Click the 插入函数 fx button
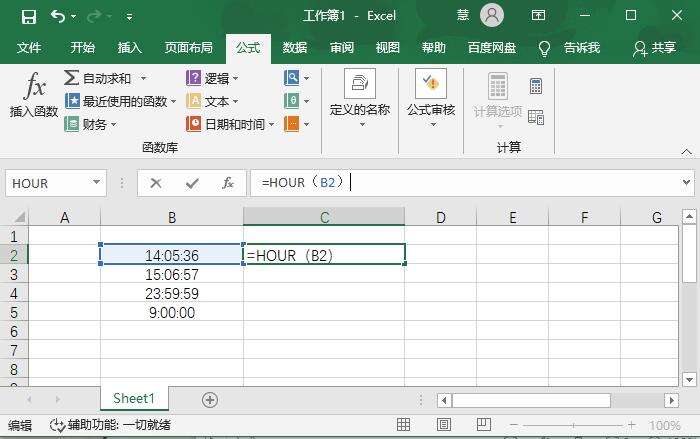The image size is (700, 439). (34, 95)
